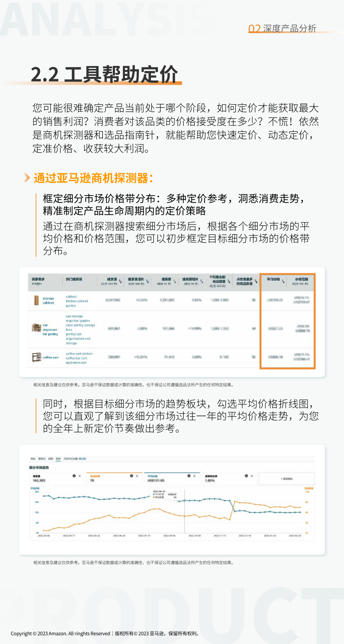Click the 2022-04-17 axis label
This screenshot has width=344, height=644.
[x=69, y=536]
